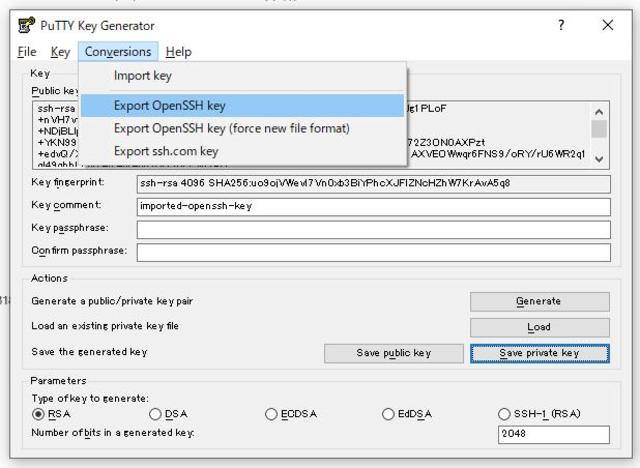Select Export OpenSSH key
This screenshot has height=468, width=640.
(242, 106)
